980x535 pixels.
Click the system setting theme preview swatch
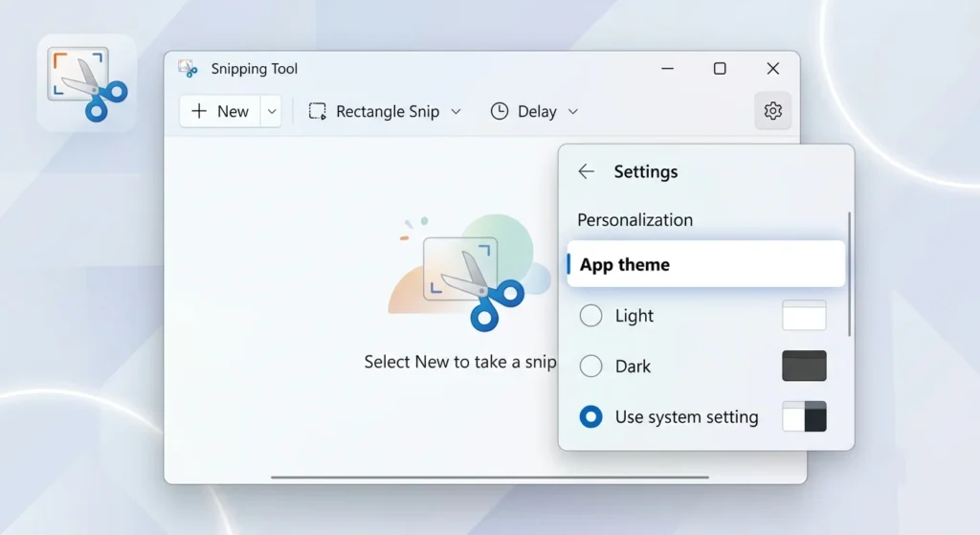(804, 416)
